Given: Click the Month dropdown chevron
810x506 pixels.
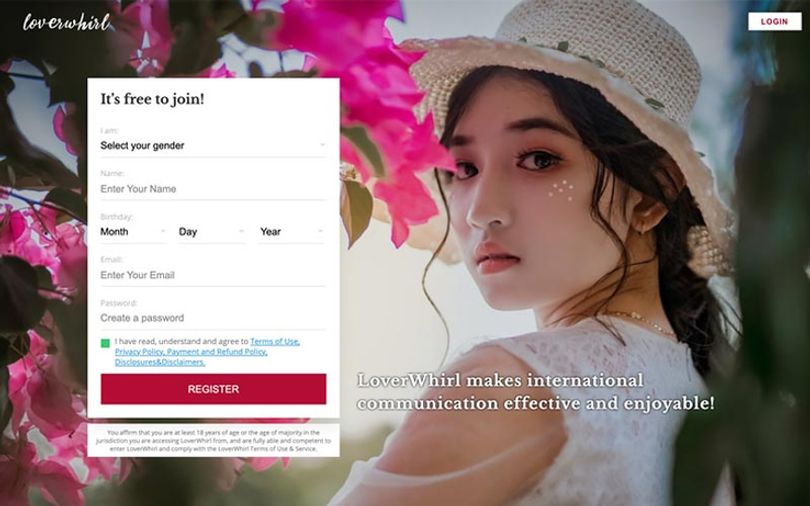Looking at the screenshot, I should 163,232.
